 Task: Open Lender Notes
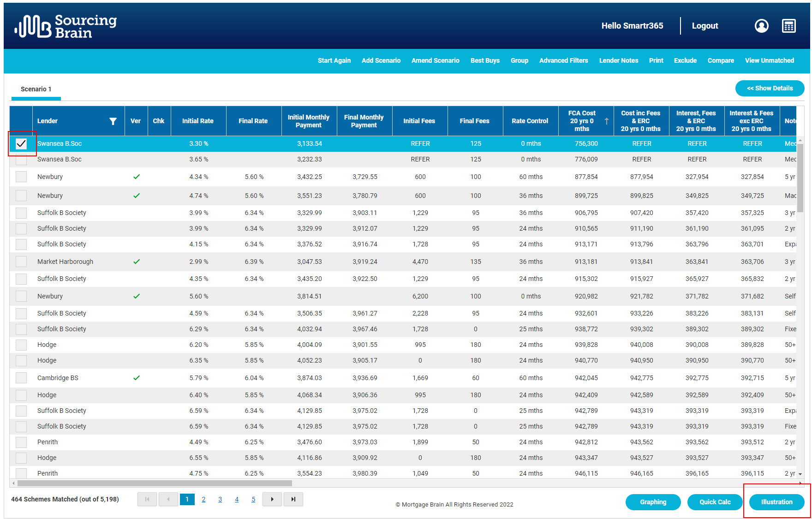pos(619,60)
